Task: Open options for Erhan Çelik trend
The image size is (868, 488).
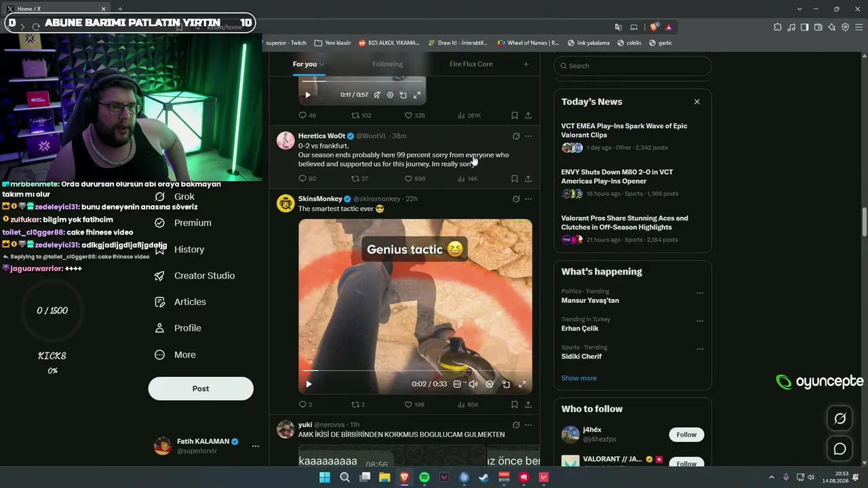Action: coord(700,321)
